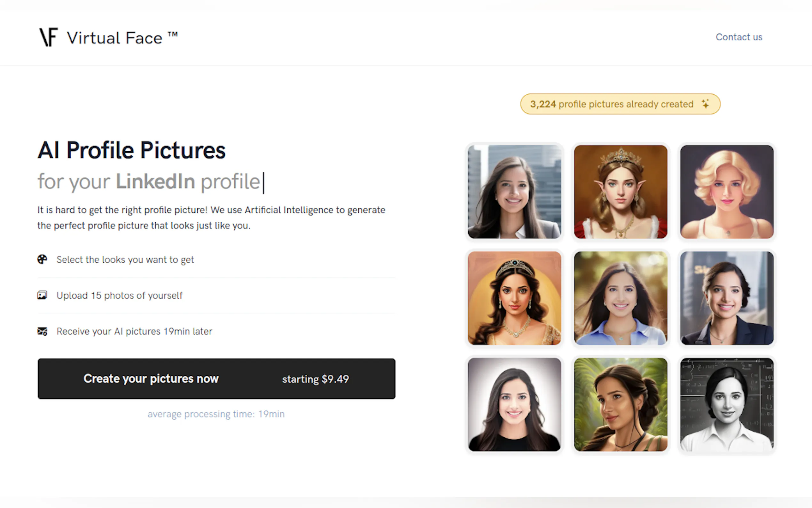Click the elf princess with tiara thumbnail
This screenshot has height=508, width=812.
(x=620, y=192)
